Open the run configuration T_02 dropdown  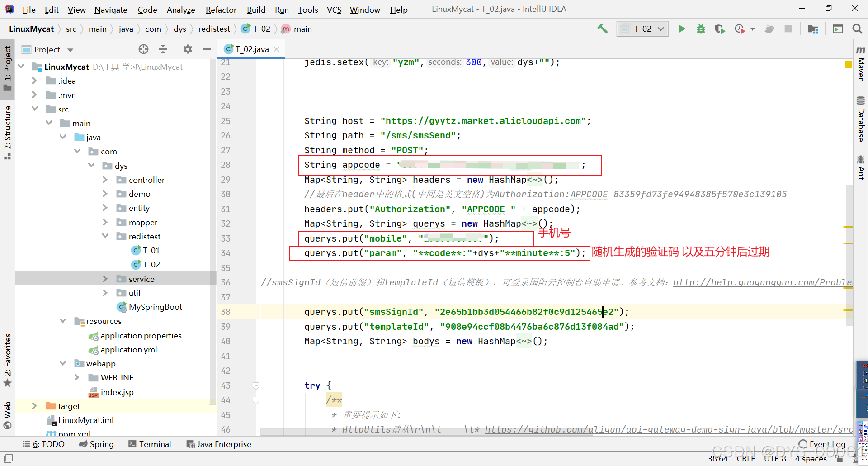coord(642,29)
